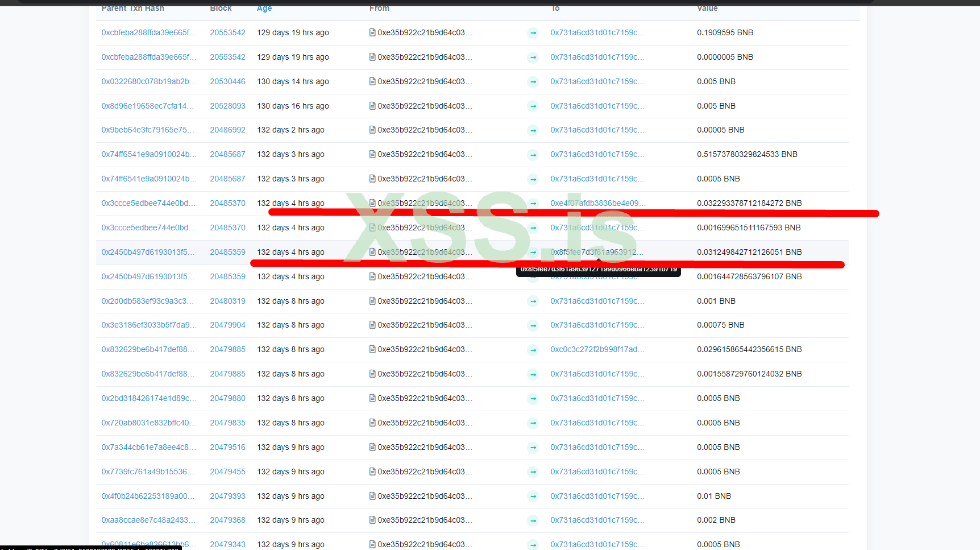The width and height of the screenshot is (980, 550).
Task: Open the recipient address in the 0.01 BNB row
Action: click(597, 496)
